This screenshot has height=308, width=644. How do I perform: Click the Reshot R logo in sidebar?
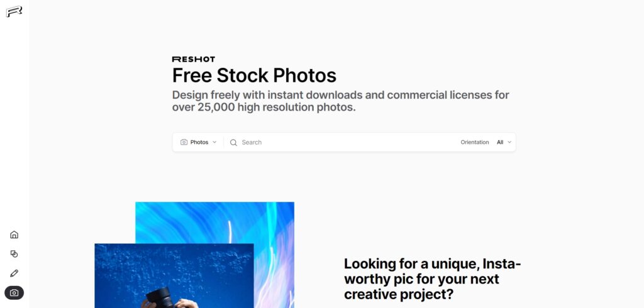[14, 11]
